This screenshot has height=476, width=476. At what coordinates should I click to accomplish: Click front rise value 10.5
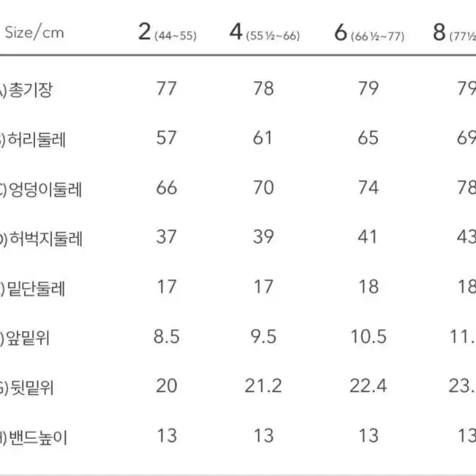[x=369, y=336]
